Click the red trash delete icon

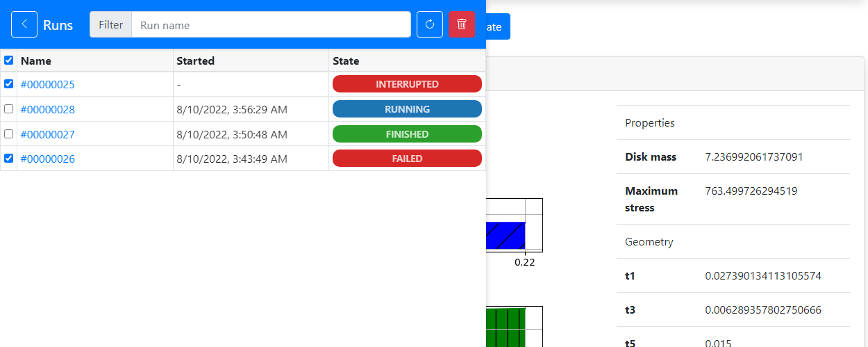click(461, 25)
